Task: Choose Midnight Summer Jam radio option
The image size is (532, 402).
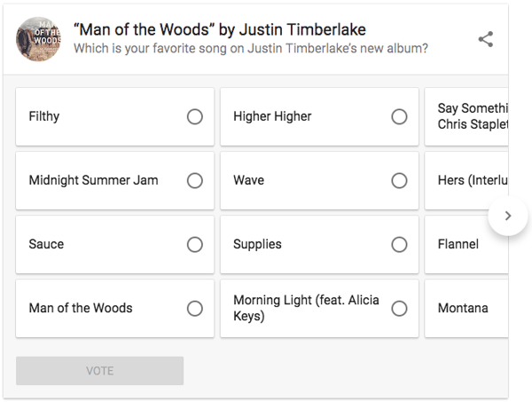Action: [195, 180]
